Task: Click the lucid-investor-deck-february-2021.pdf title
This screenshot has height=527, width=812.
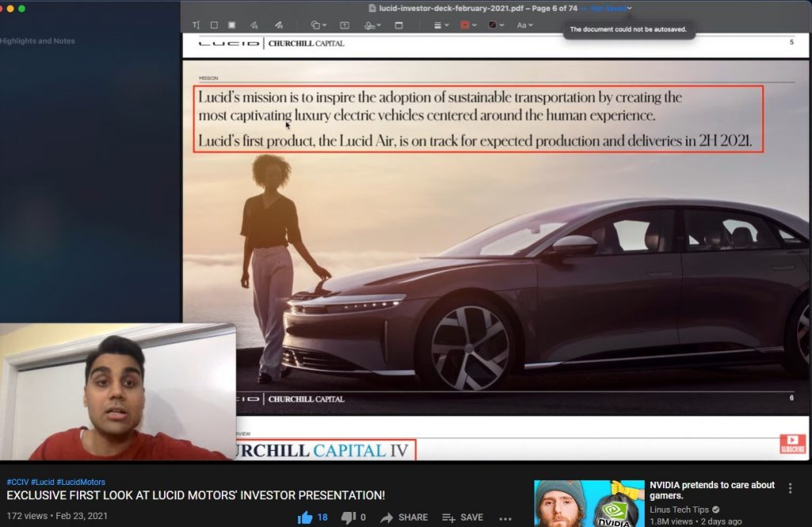Action: (x=451, y=8)
